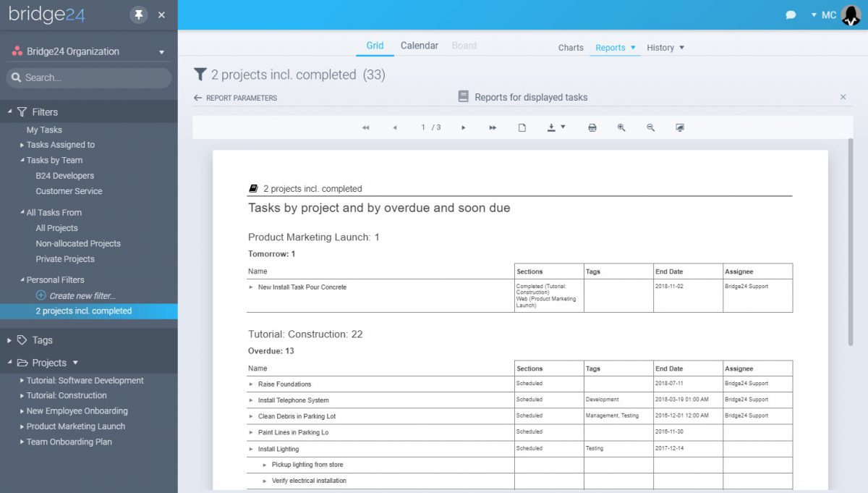
Task: Select My Tasks filter
Action: pos(44,130)
